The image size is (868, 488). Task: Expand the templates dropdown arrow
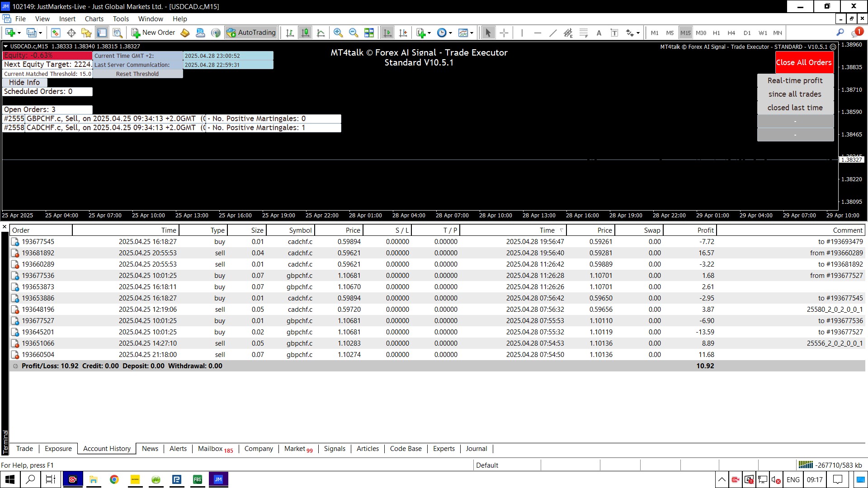[x=472, y=33]
